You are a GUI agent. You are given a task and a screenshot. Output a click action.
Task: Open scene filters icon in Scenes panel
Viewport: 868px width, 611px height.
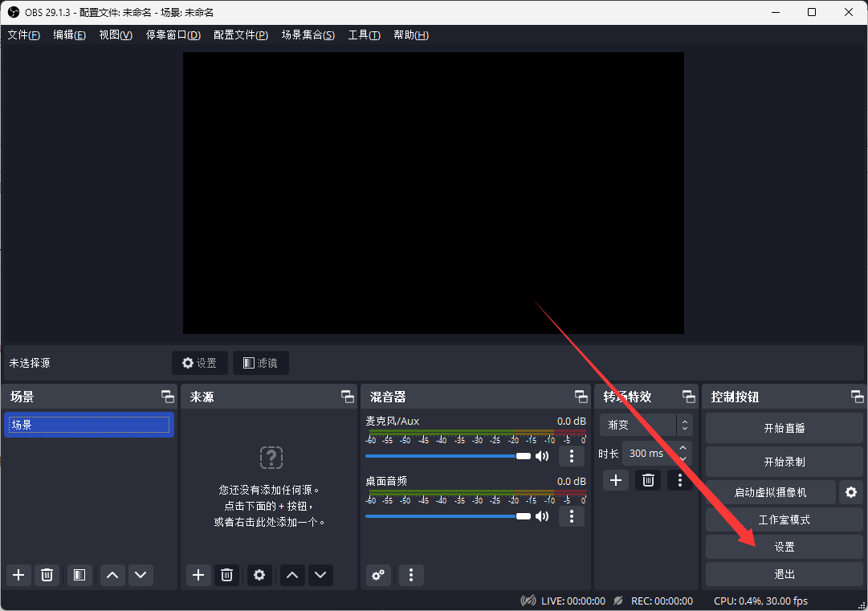pyautogui.click(x=79, y=575)
